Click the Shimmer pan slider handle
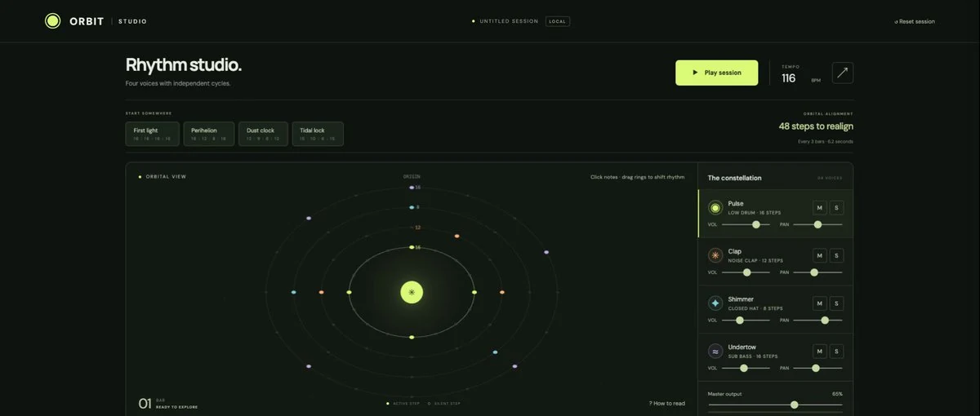 point(825,321)
